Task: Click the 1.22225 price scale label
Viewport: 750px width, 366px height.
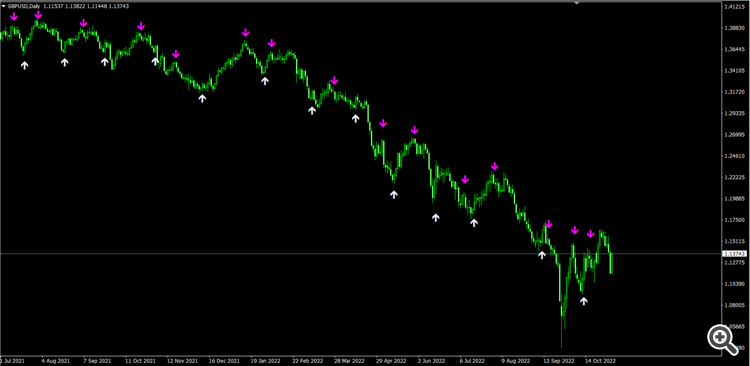Action: pos(734,177)
